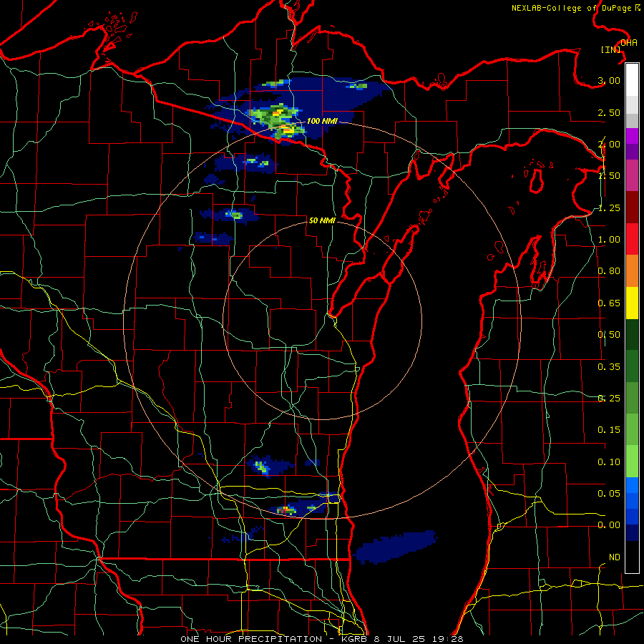Select the orange legend swatch
This screenshot has height=644, width=644.
(x=632, y=270)
